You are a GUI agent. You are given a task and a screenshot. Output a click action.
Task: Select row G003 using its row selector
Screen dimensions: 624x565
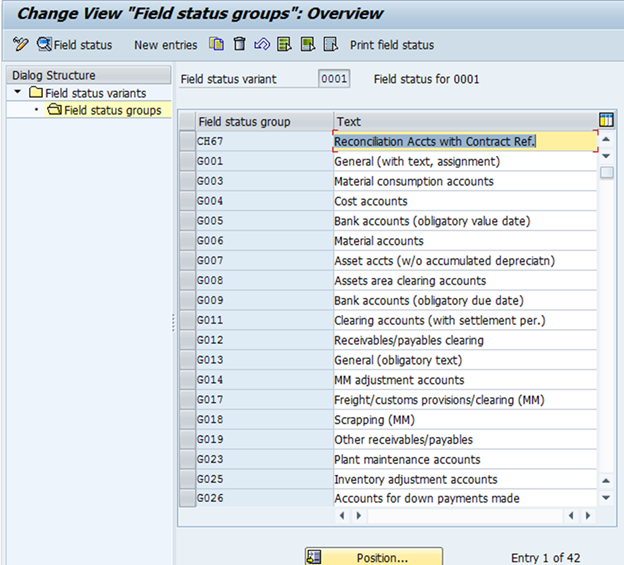pos(187,181)
